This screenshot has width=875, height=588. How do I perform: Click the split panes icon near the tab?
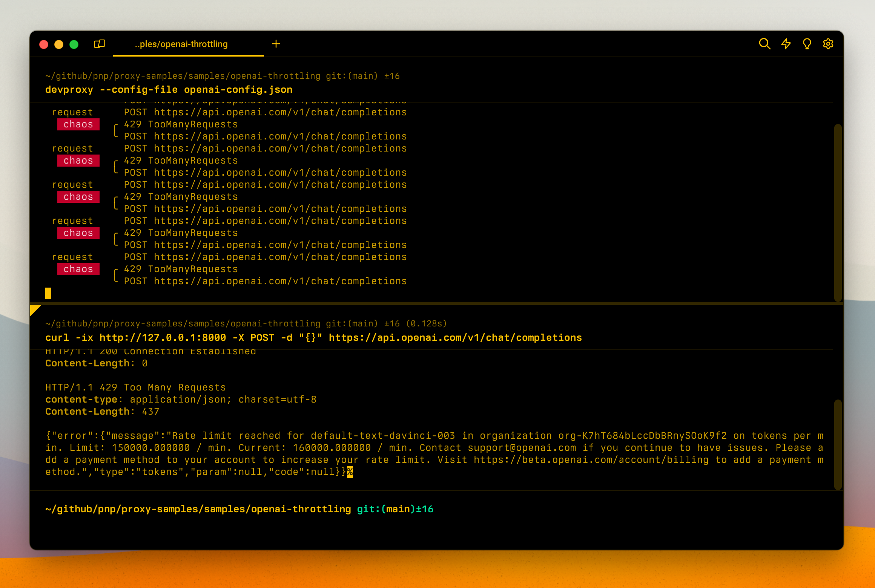coord(99,44)
